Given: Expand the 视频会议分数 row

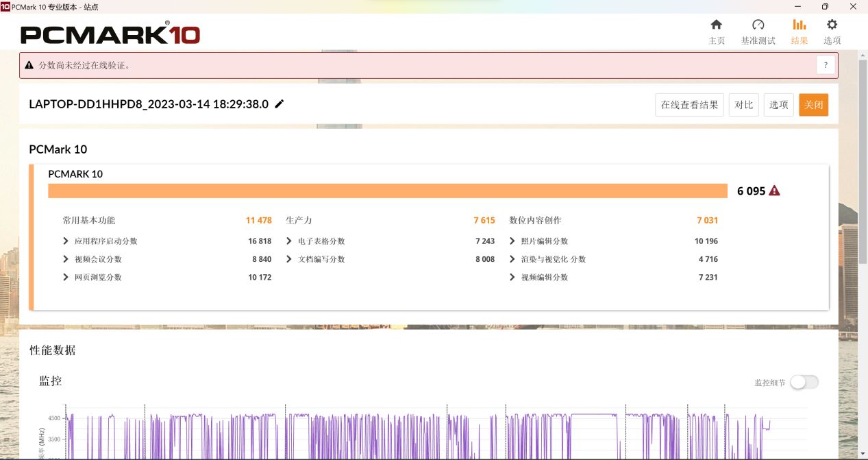Looking at the screenshot, I should [x=66, y=259].
